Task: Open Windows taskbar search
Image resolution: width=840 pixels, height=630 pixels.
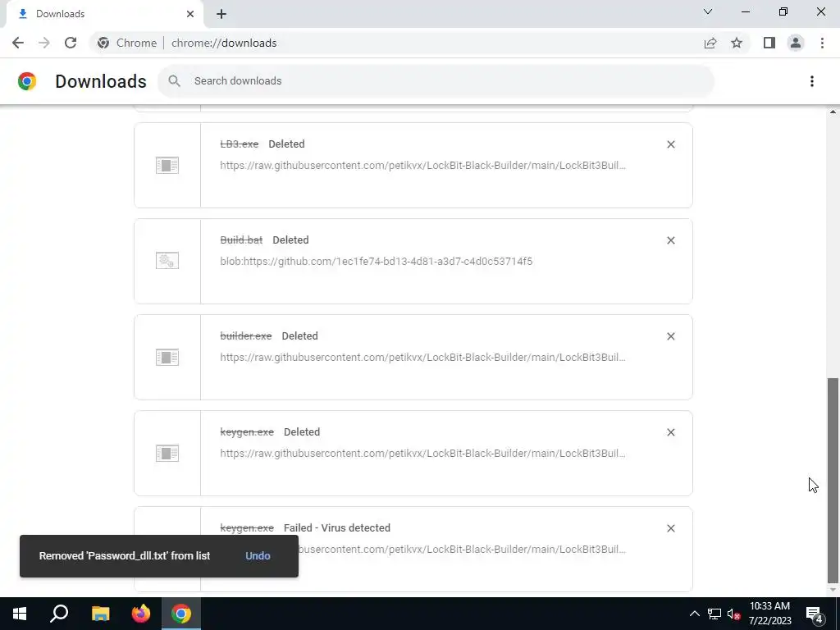Action: click(x=59, y=614)
